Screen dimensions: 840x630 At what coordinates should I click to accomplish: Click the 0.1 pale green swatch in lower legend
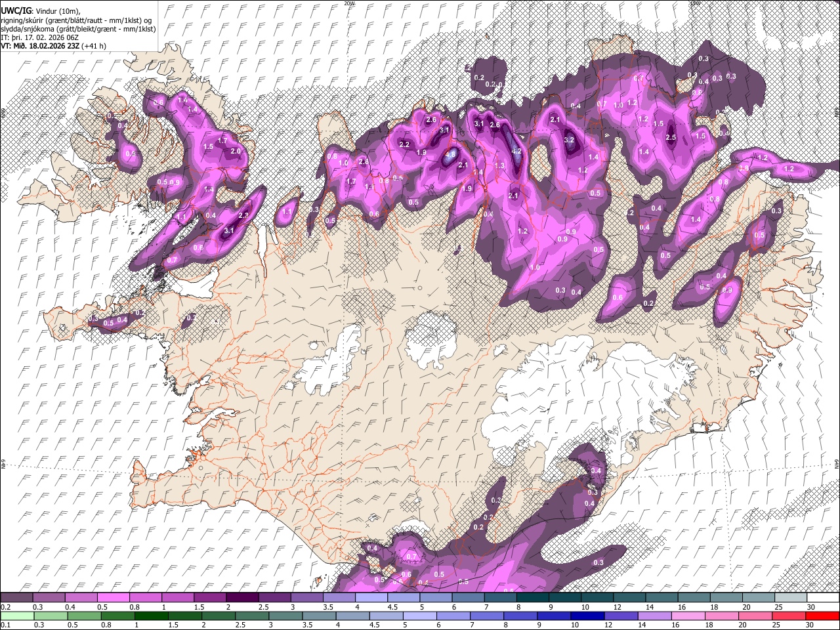pos(17,616)
